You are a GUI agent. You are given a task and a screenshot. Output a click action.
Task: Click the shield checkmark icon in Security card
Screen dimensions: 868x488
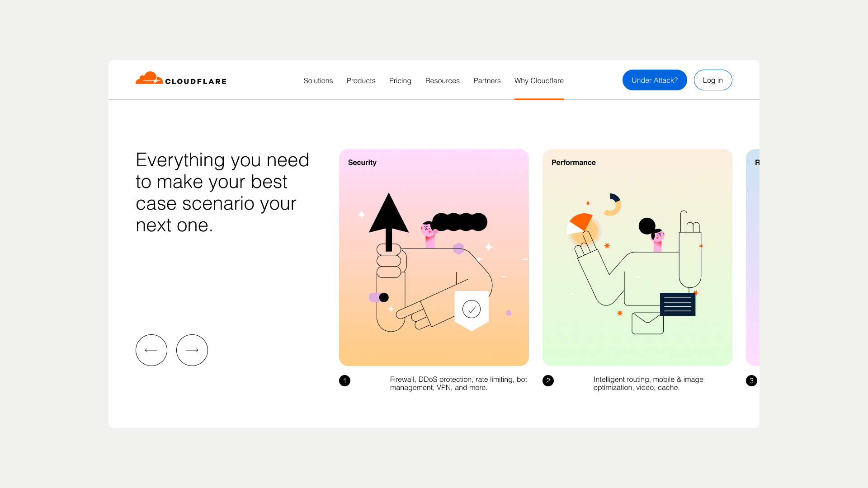(x=472, y=310)
